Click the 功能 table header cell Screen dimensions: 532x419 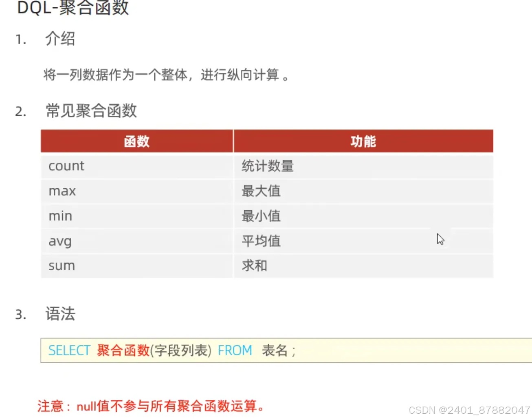pyautogui.click(x=362, y=141)
